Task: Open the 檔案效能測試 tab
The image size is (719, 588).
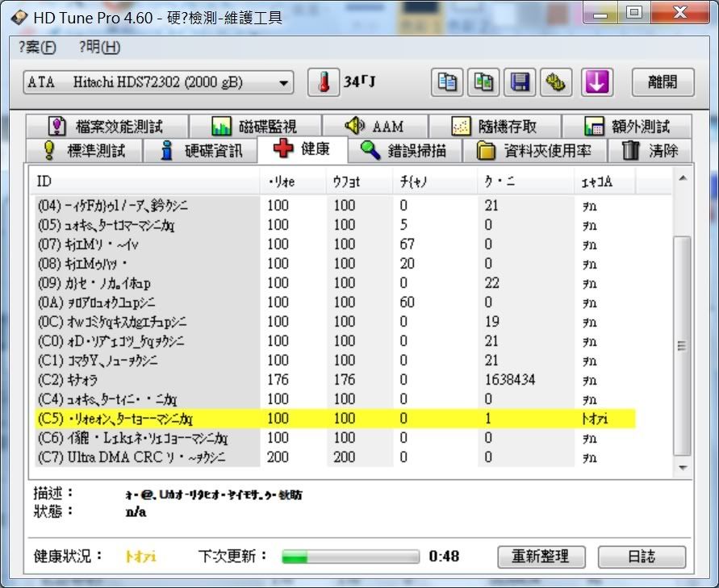Action: tap(107, 126)
